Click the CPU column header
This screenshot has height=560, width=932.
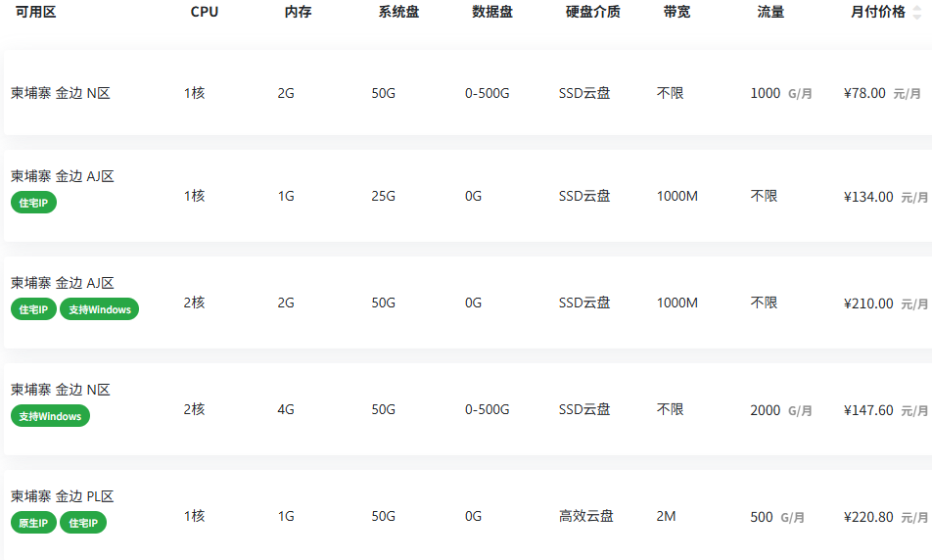pos(205,13)
